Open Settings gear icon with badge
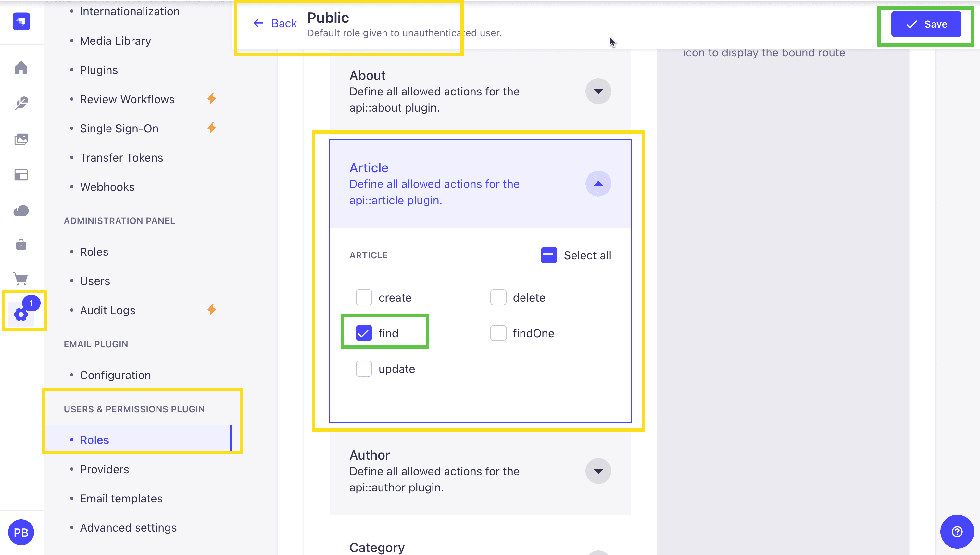This screenshot has height=555, width=980. click(x=21, y=314)
